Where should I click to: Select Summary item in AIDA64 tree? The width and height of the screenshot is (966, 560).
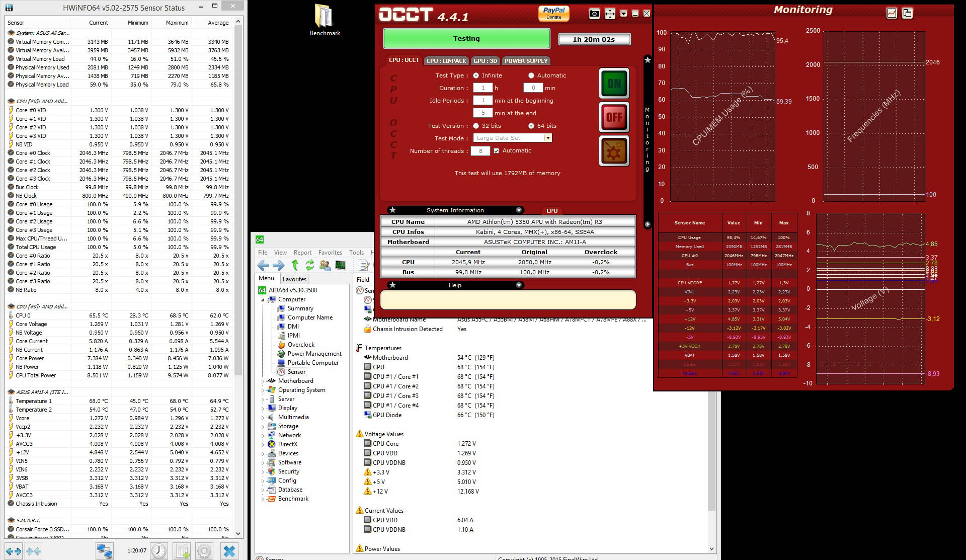(x=300, y=308)
